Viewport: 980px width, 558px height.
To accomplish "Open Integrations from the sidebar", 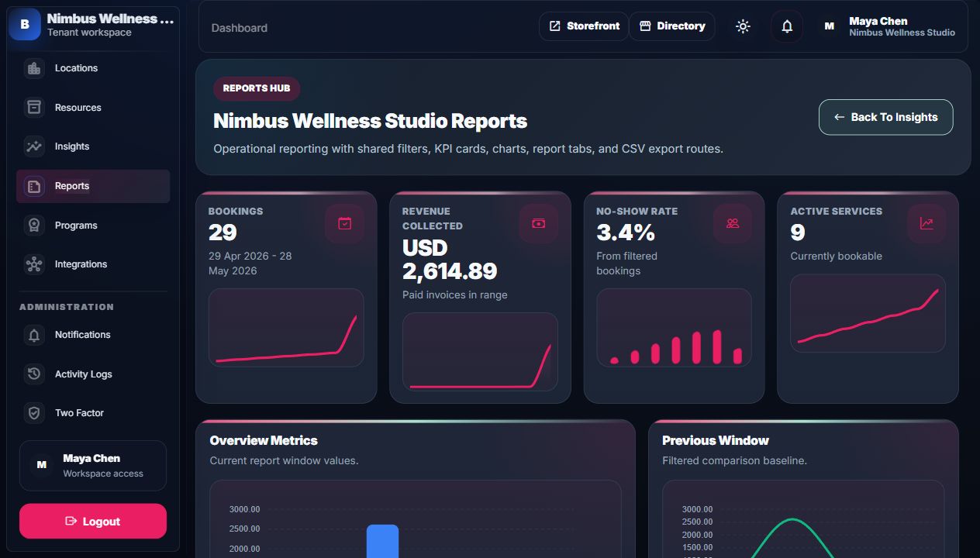I will click(x=93, y=264).
